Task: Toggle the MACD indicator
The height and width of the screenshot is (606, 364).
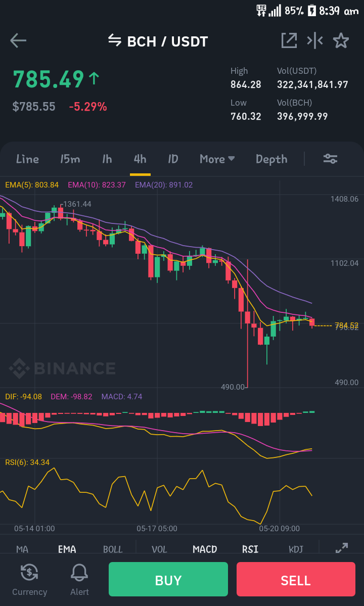Action: pyautogui.click(x=205, y=549)
